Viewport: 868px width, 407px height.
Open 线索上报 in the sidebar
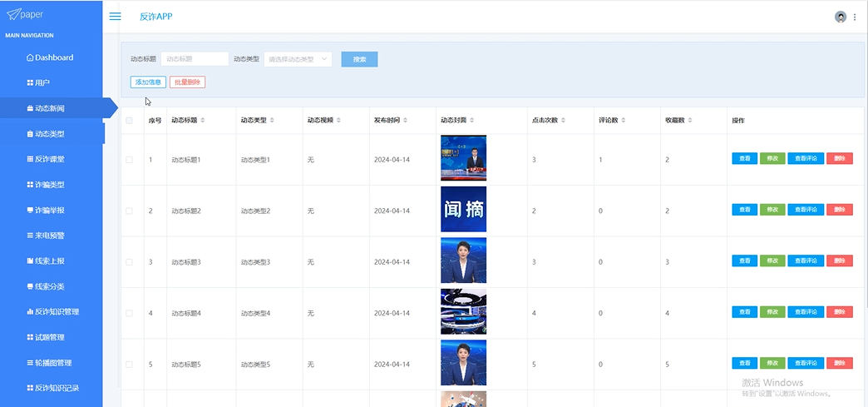coord(51,261)
